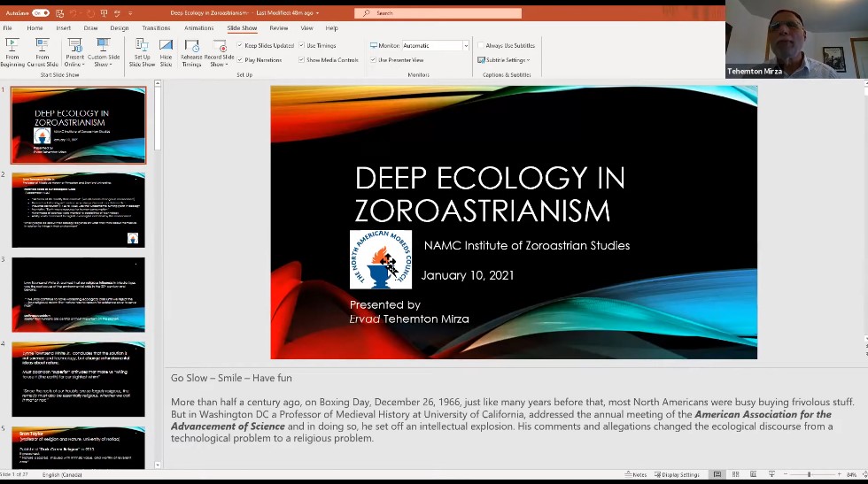
Task: Click the Subtitle Settings icon
Action: (481, 60)
